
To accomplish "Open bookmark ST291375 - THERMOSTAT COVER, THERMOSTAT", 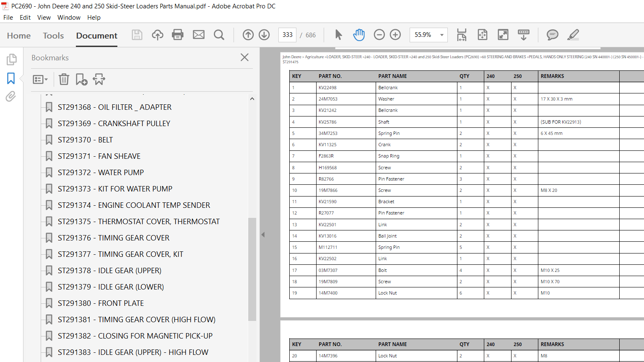I will click(x=139, y=222).
